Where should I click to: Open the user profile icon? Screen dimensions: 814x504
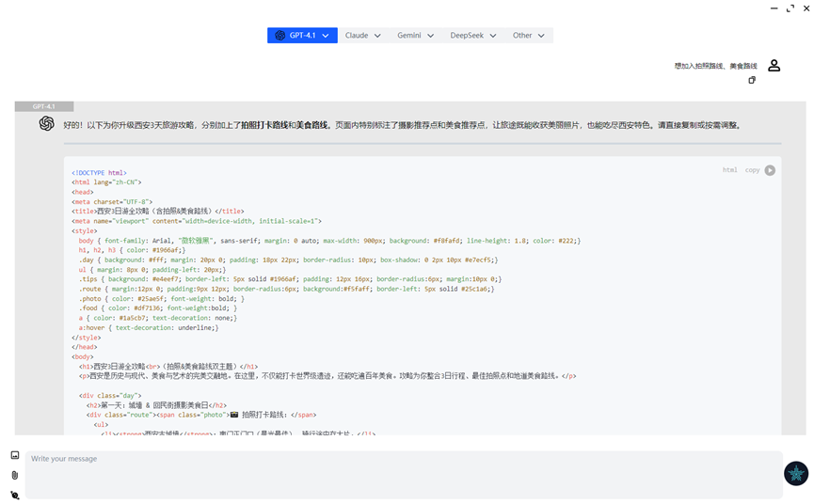point(774,65)
